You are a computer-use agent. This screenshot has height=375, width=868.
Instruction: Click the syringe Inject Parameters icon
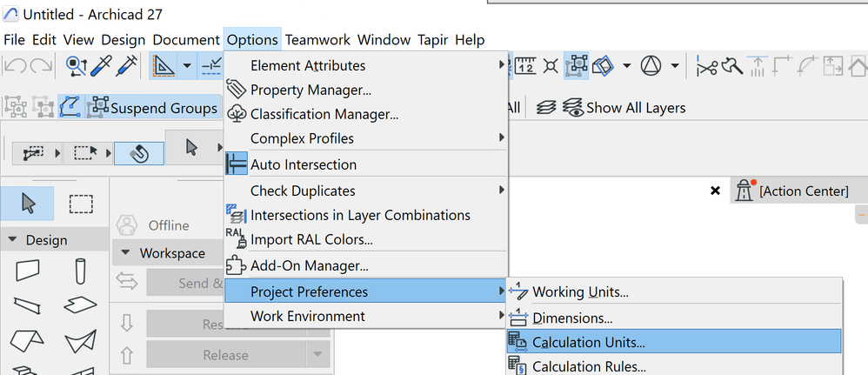pos(128,65)
